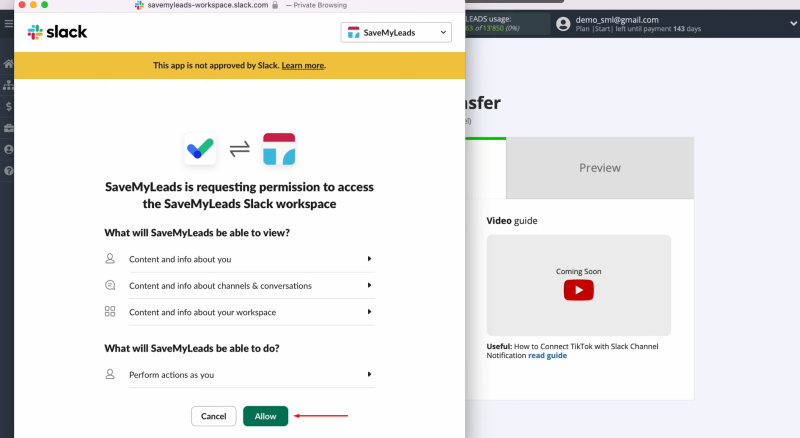Click the chat bubble icon for channels & conversations

(x=110, y=285)
